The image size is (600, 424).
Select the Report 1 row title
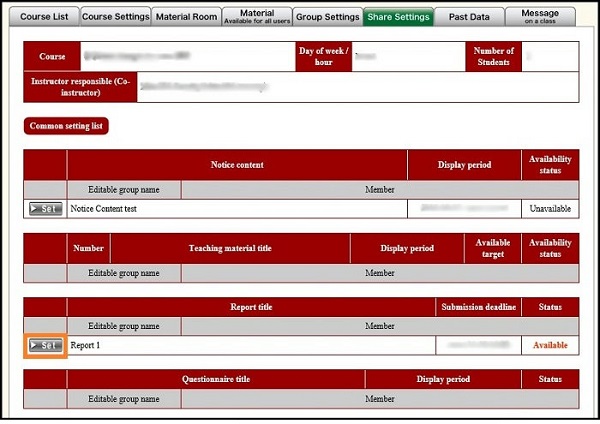(87, 346)
